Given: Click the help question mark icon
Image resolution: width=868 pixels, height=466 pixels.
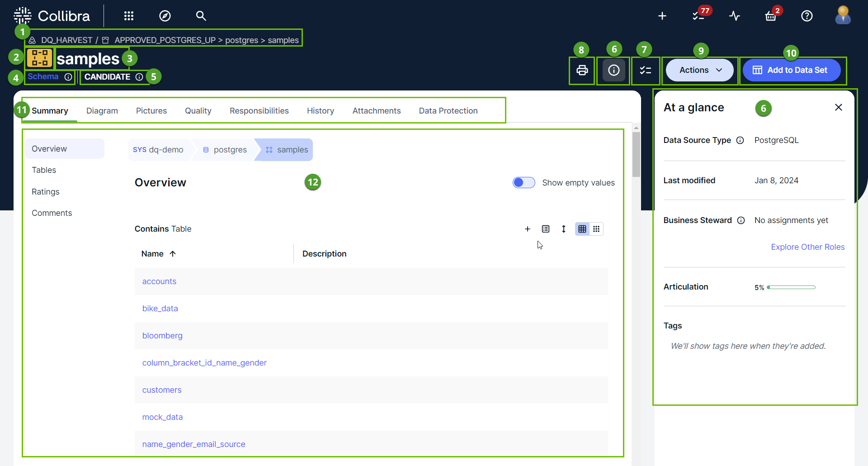Looking at the screenshot, I should click(x=807, y=16).
